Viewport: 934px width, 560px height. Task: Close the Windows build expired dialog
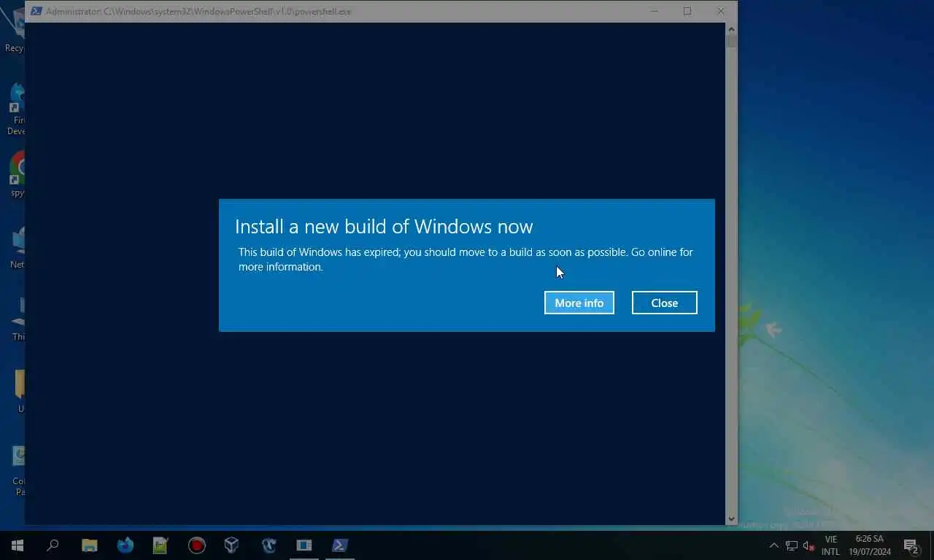point(664,303)
